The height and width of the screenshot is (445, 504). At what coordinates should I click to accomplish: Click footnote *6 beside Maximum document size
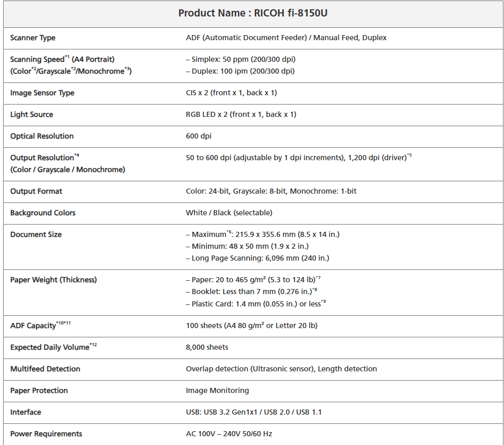coord(230,232)
